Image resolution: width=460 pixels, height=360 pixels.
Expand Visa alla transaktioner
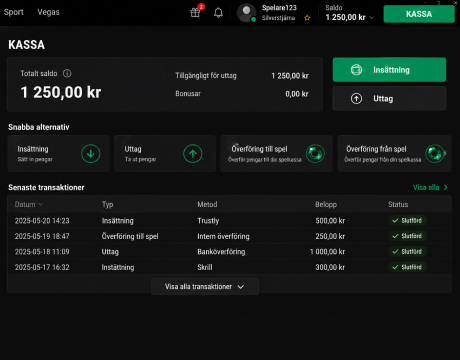point(205,287)
